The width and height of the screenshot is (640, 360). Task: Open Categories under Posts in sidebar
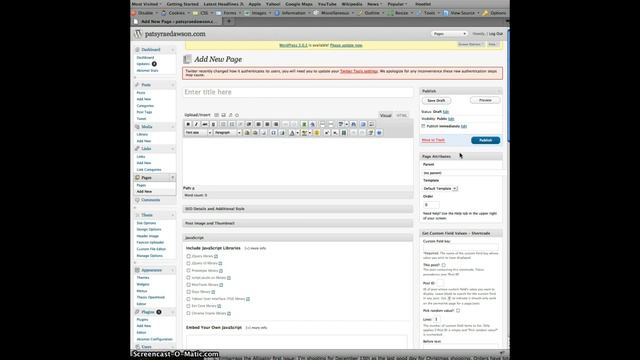pyautogui.click(x=145, y=106)
